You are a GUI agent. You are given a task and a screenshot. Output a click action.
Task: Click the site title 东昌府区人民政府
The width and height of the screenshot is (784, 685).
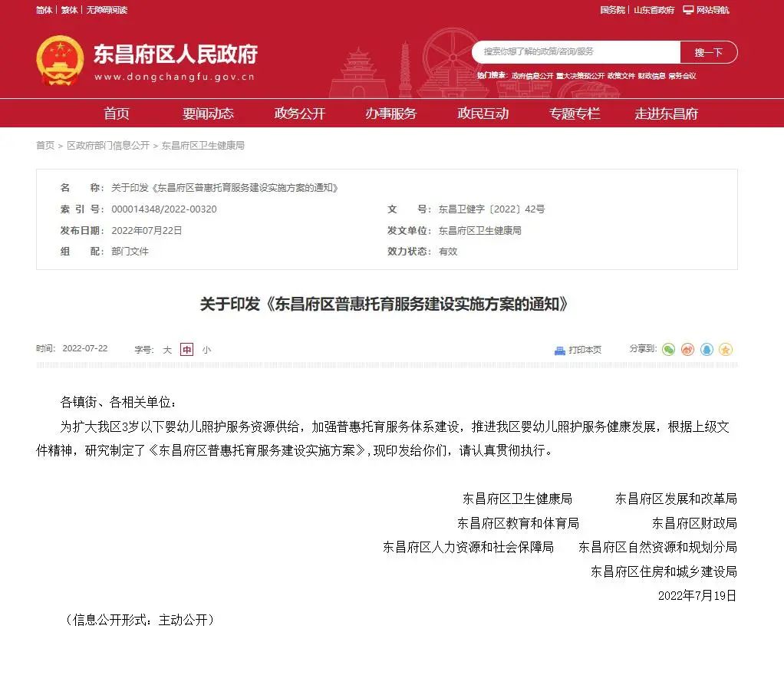point(176,54)
